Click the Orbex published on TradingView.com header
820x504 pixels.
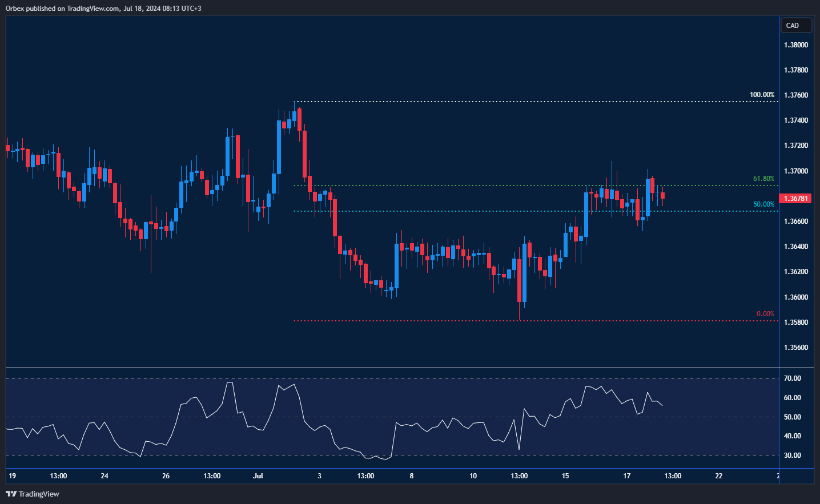click(103, 8)
